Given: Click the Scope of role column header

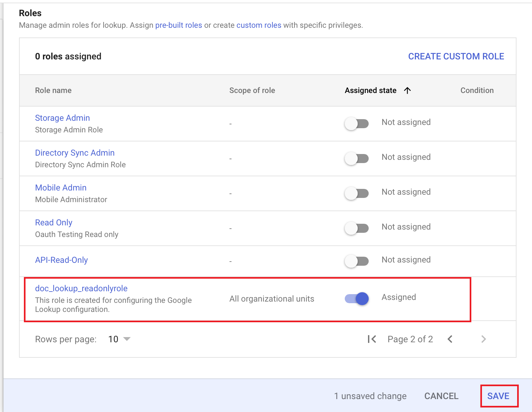Looking at the screenshot, I should [252, 90].
